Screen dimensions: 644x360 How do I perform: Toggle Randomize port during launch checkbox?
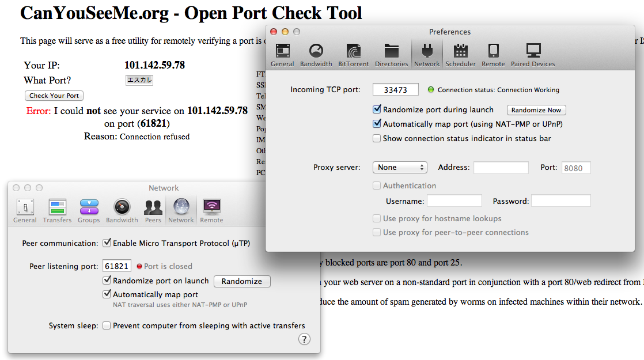pos(377,109)
